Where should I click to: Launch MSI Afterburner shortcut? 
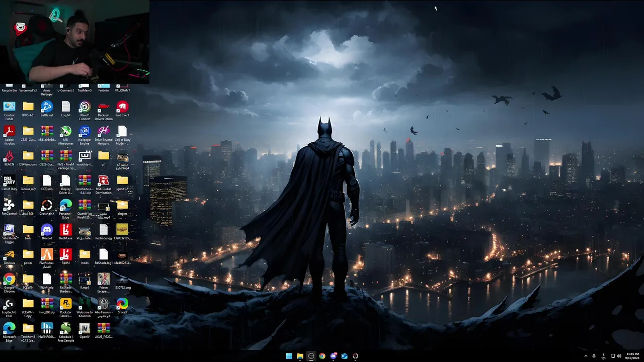(x=66, y=135)
